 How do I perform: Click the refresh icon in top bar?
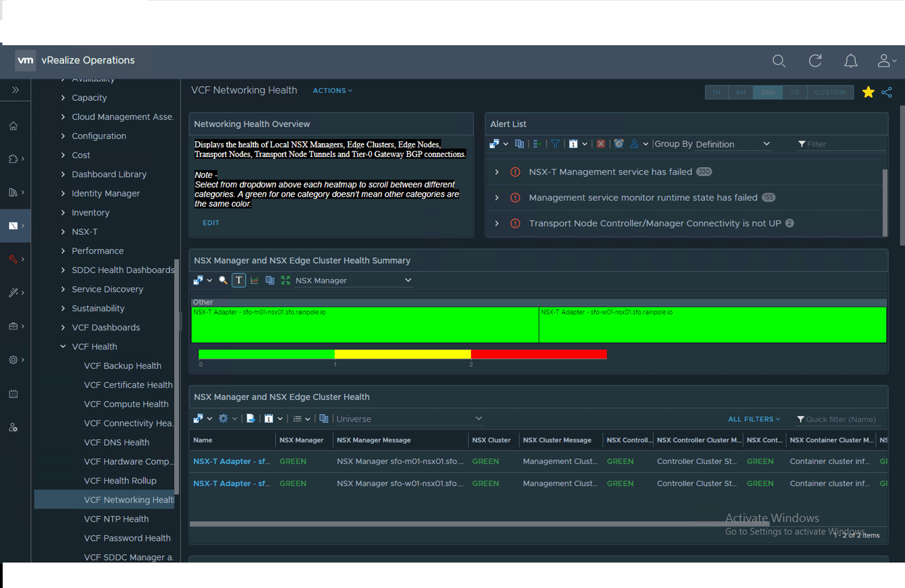click(x=815, y=61)
